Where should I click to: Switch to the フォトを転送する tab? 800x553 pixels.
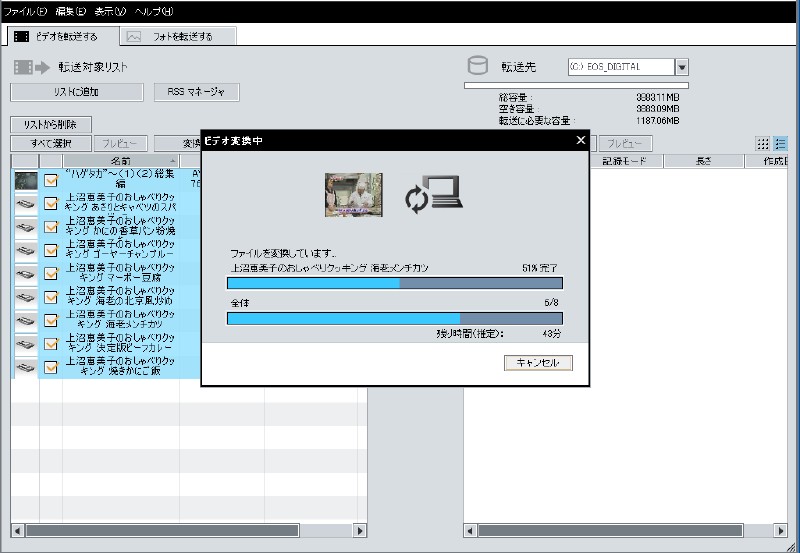coord(180,37)
